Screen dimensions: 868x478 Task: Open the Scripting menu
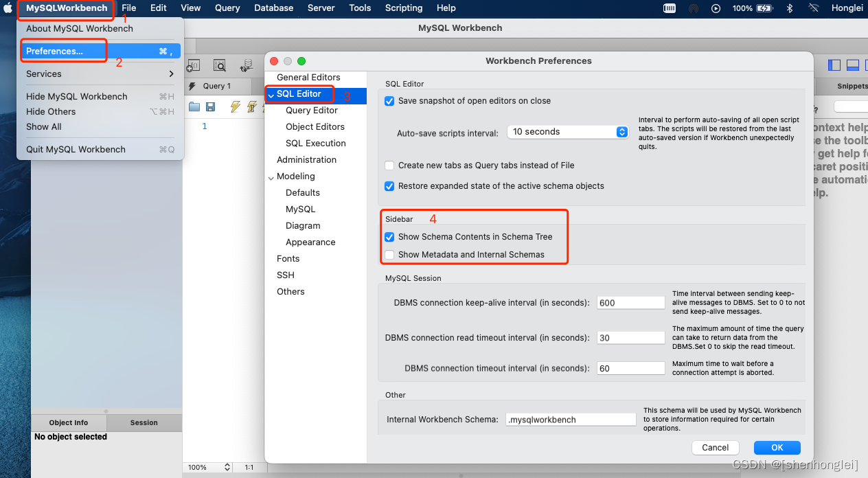(x=404, y=8)
